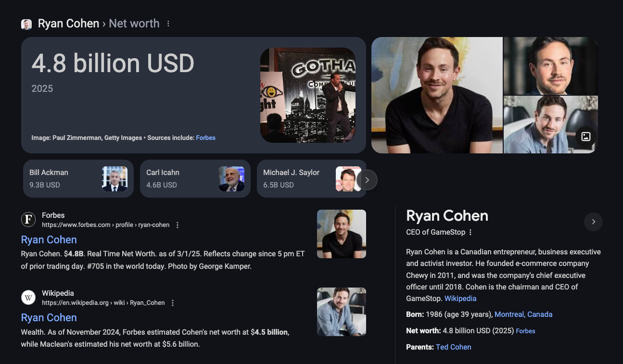Click Ted Cohen parents link
The width and height of the screenshot is (623, 364).
(453, 347)
